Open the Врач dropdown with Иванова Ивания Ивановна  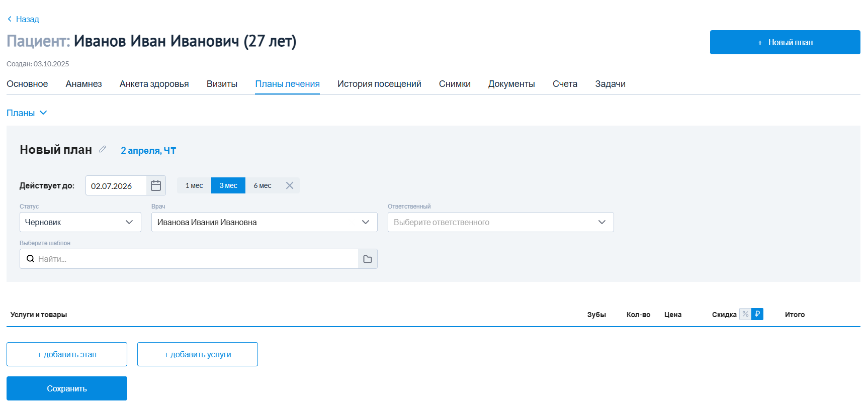(265, 222)
